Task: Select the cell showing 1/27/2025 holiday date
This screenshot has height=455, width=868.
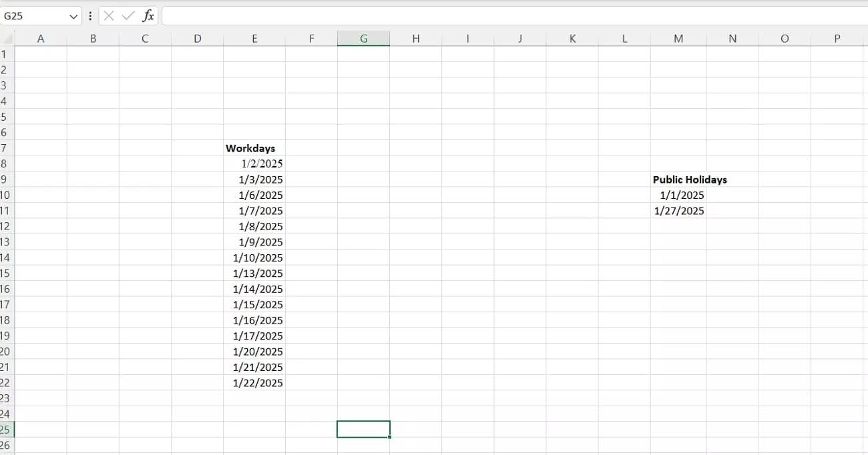Action: click(x=678, y=210)
